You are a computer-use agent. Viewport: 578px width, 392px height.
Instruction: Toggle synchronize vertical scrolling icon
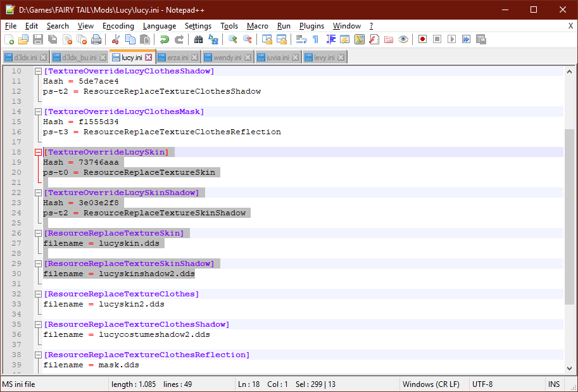pyautogui.click(x=267, y=39)
